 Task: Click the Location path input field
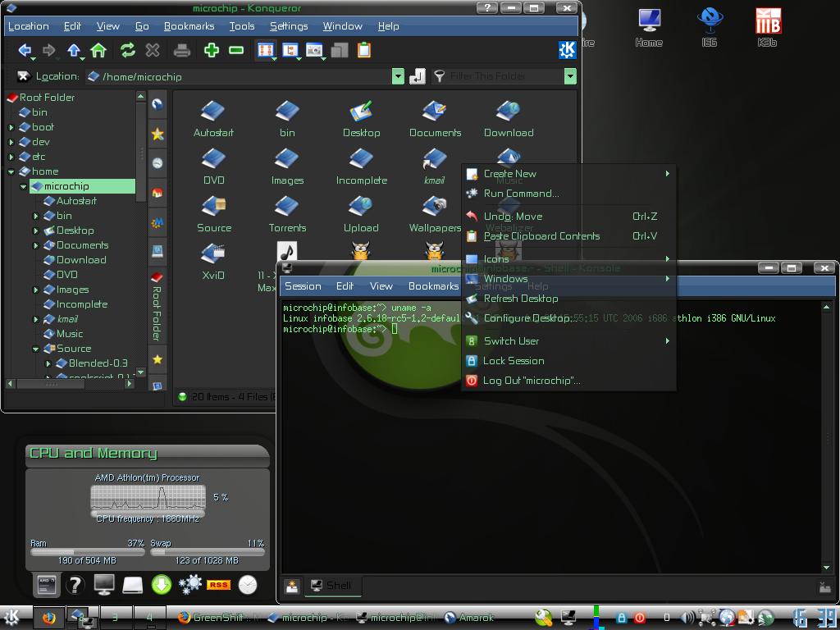click(x=239, y=76)
